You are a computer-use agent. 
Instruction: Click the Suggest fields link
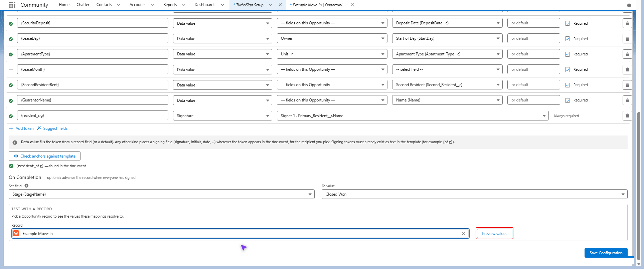(52, 128)
